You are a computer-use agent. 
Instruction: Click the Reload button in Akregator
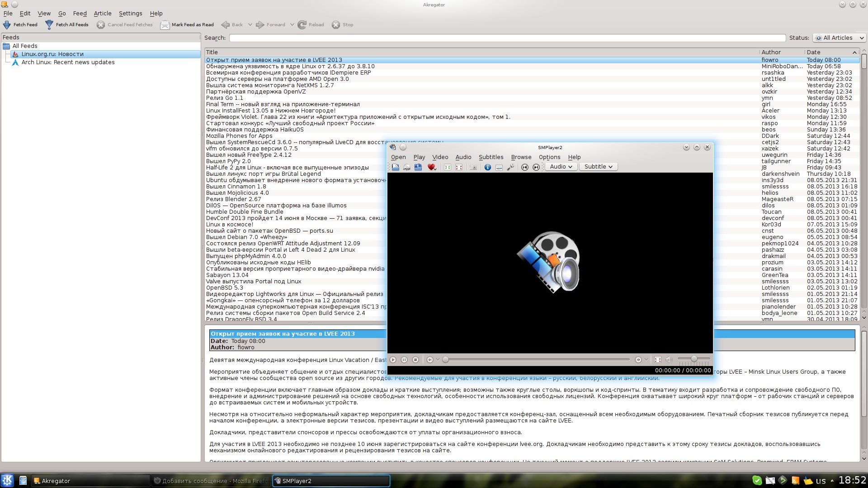311,25
